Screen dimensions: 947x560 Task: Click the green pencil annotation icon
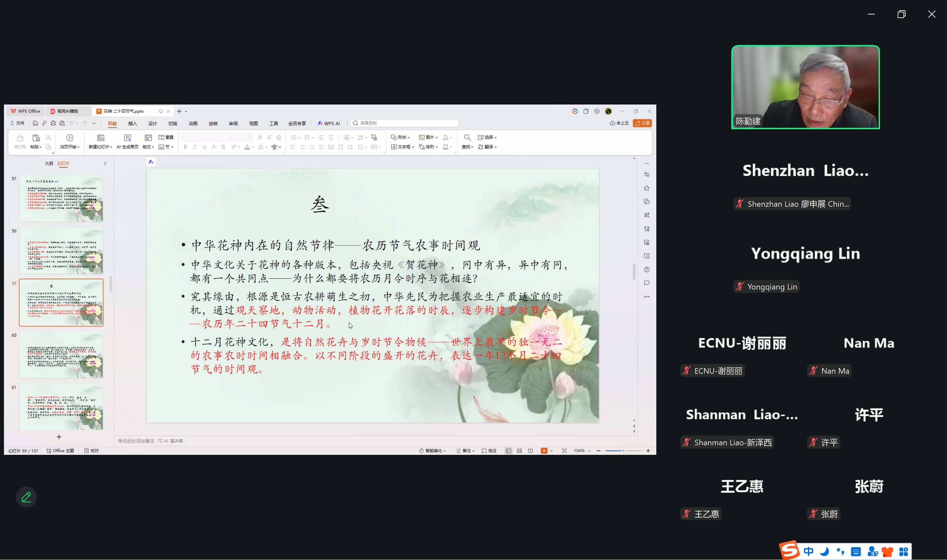point(26,497)
